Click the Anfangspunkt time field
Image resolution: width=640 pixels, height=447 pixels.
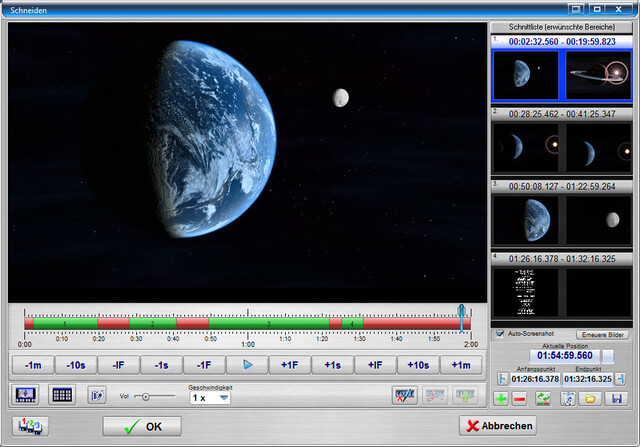click(x=535, y=379)
